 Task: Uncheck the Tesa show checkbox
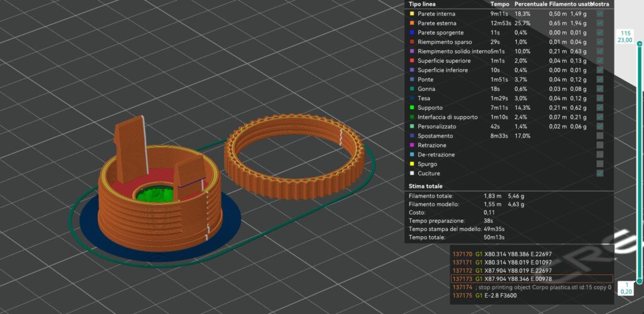599,99
